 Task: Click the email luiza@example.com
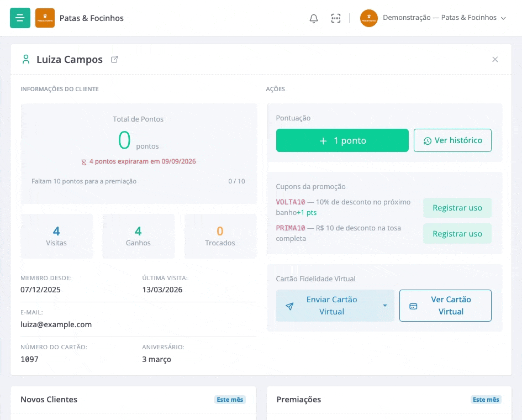tap(56, 324)
